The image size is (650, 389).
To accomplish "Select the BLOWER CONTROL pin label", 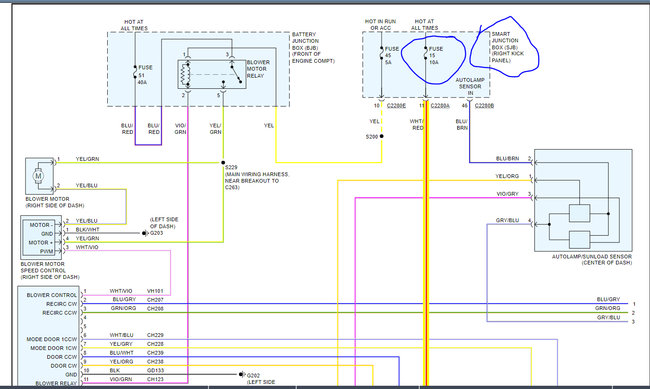I will (51, 295).
